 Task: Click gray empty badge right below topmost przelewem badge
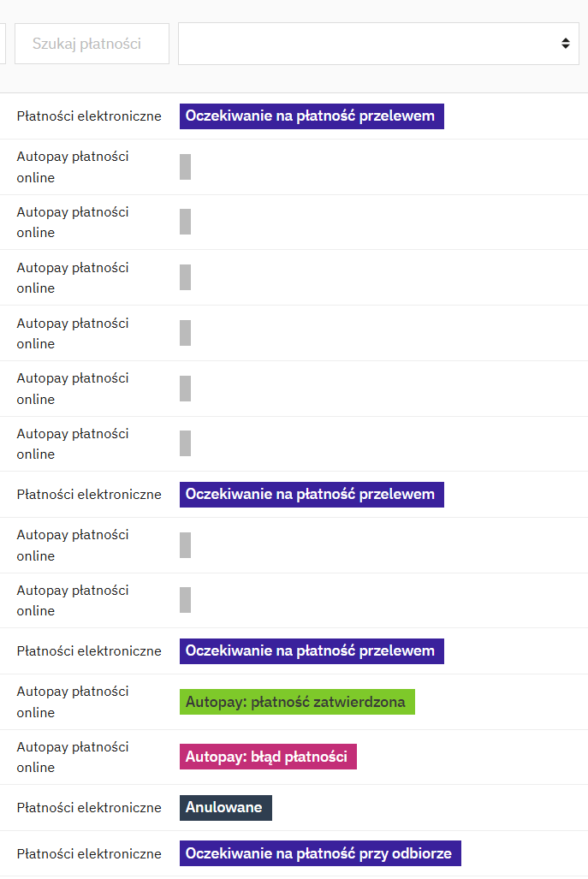186,167
